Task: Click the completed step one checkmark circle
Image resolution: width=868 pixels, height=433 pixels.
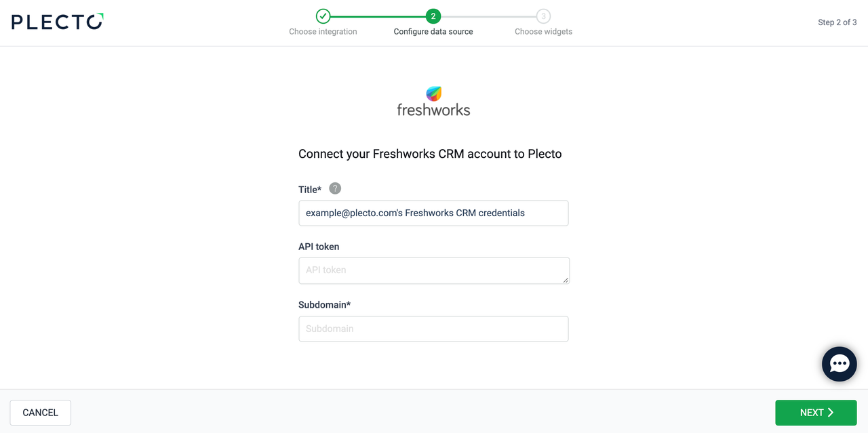Action: pos(323,16)
